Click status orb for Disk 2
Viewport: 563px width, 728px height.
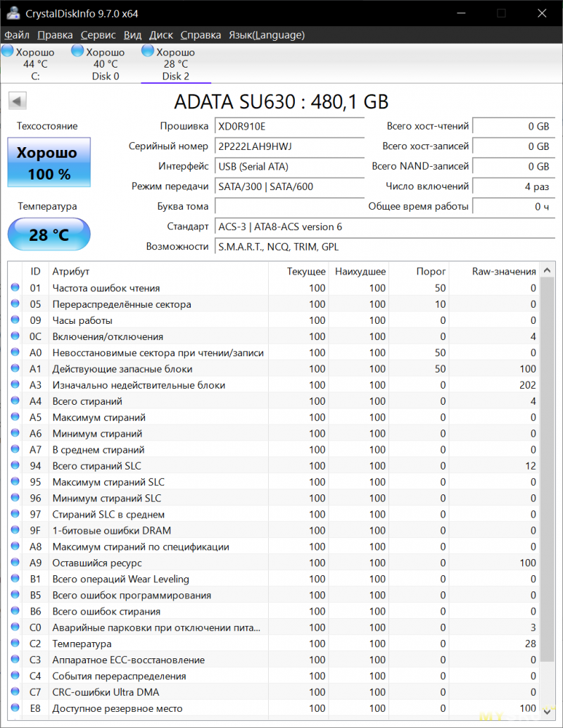coord(148,51)
